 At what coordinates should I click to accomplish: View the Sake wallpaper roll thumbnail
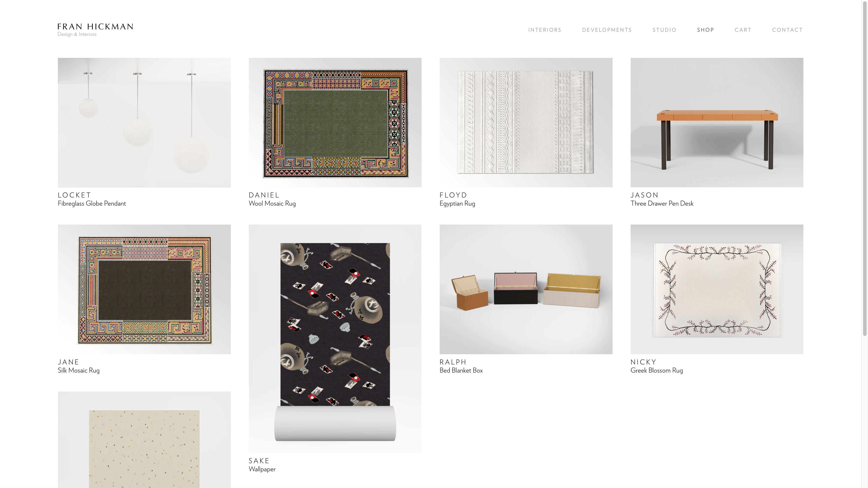click(335, 339)
